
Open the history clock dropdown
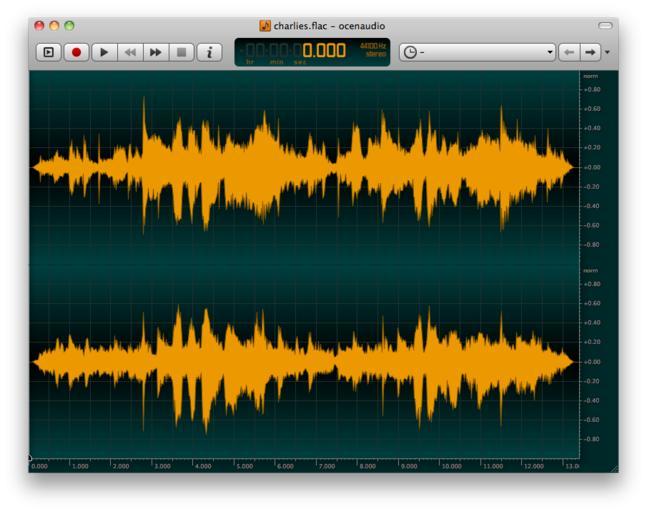coord(550,52)
